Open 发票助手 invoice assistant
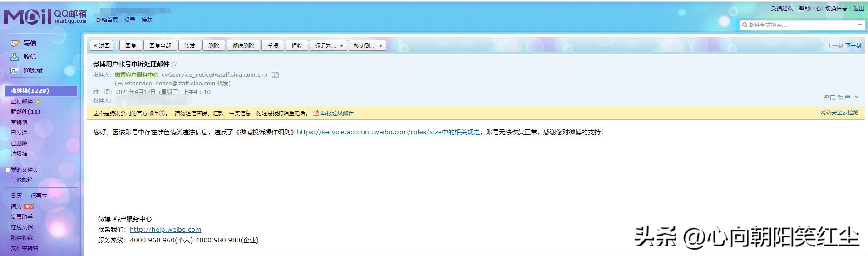This screenshot has height=256, width=868. point(22,217)
